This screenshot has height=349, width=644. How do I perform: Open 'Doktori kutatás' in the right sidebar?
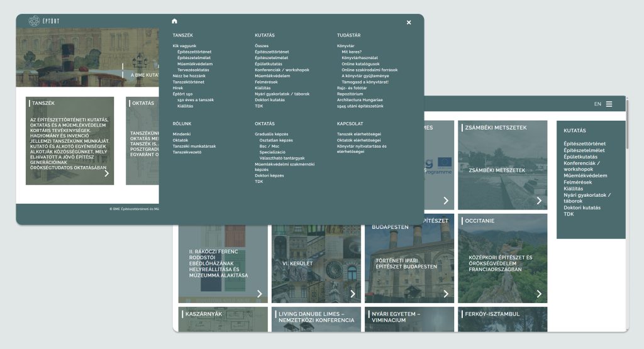pos(582,208)
